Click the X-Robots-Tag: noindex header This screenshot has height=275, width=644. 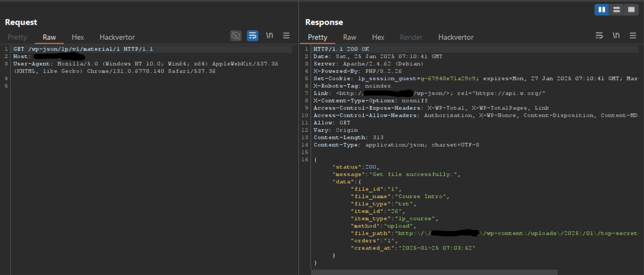tap(352, 86)
